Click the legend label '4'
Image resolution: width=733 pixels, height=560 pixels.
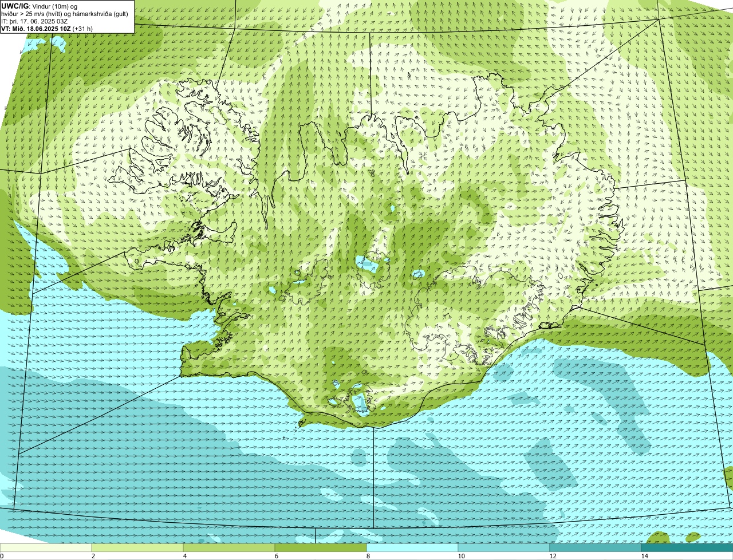coord(184,556)
